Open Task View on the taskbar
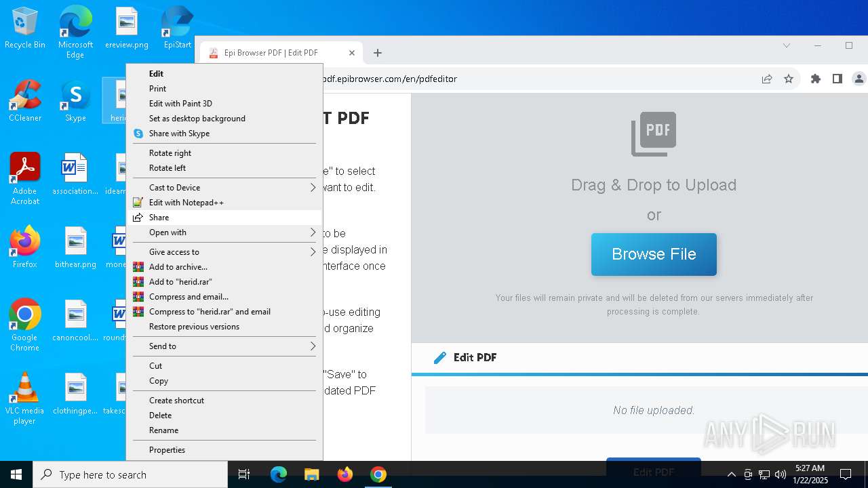Image resolution: width=868 pixels, height=488 pixels. pos(244,474)
